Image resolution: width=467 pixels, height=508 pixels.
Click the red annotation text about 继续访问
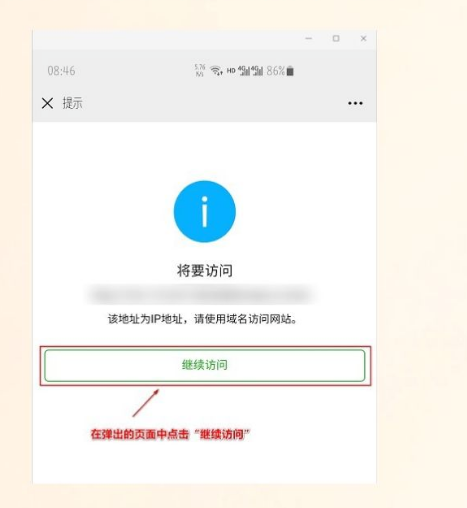[x=170, y=434]
